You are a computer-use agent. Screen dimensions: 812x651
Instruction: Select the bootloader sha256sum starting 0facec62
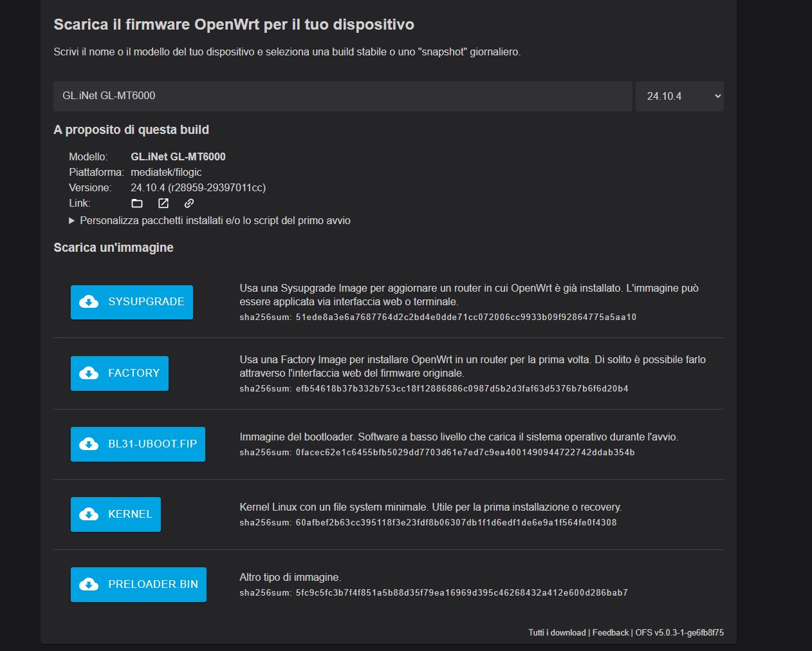coord(465,452)
